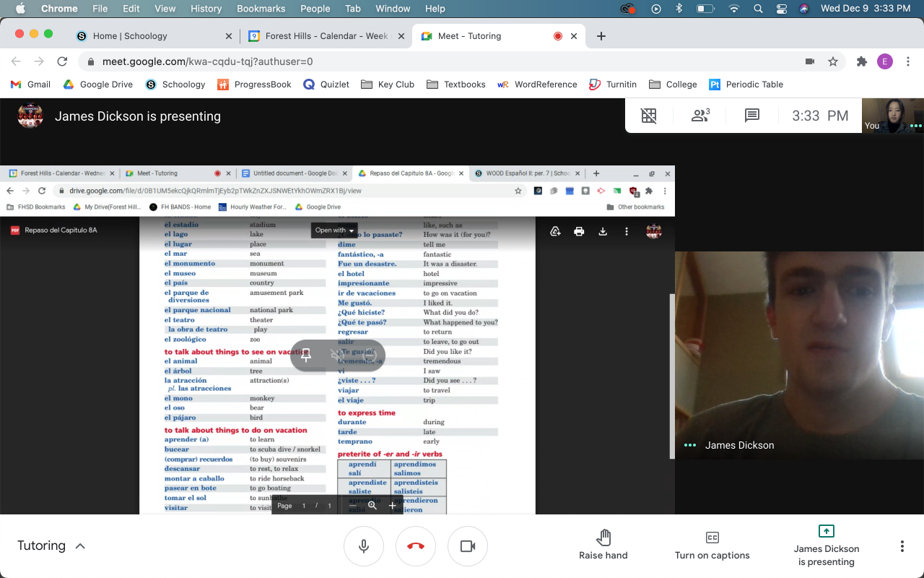Image resolution: width=924 pixels, height=578 pixels.
Task: Open the Bookmarks menu in the menu bar
Action: [x=261, y=9]
